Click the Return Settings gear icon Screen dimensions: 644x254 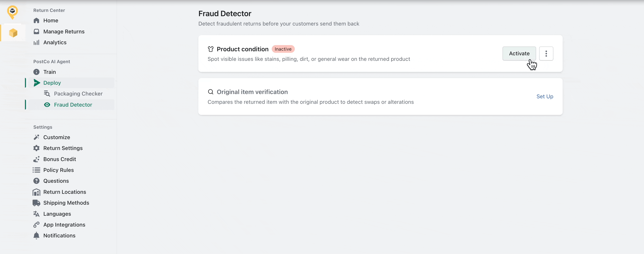coord(36,148)
